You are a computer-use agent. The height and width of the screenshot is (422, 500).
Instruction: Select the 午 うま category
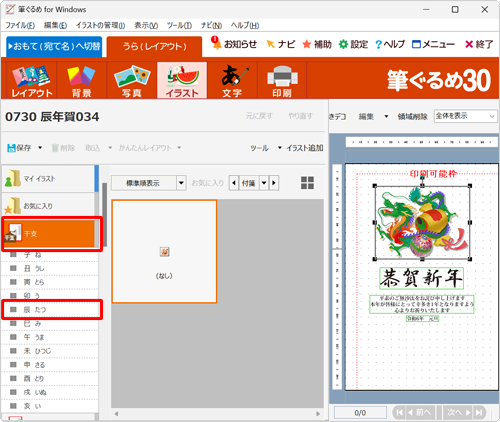(51, 337)
